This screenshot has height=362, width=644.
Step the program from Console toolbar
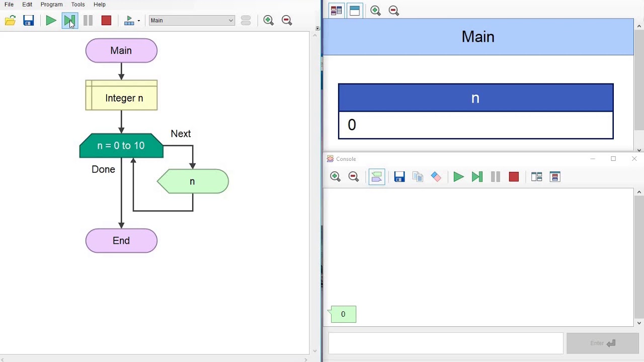coord(477,176)
